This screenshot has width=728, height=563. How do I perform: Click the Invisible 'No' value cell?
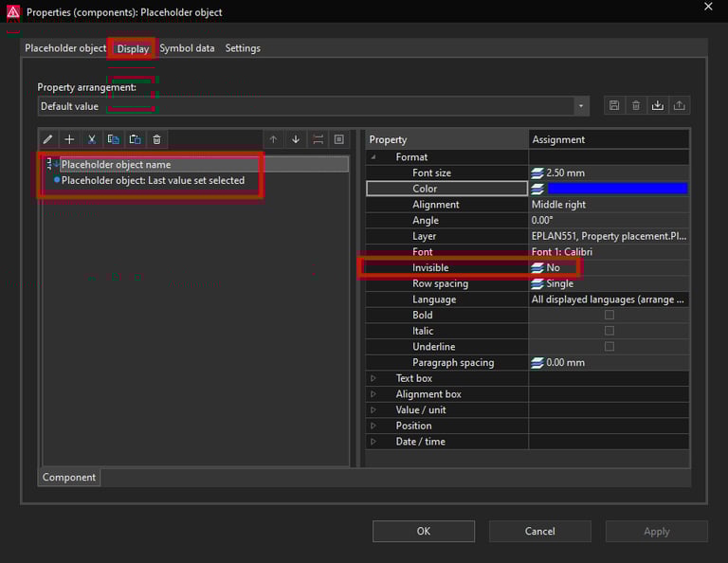pyautogui.click(x=609, y=268)
